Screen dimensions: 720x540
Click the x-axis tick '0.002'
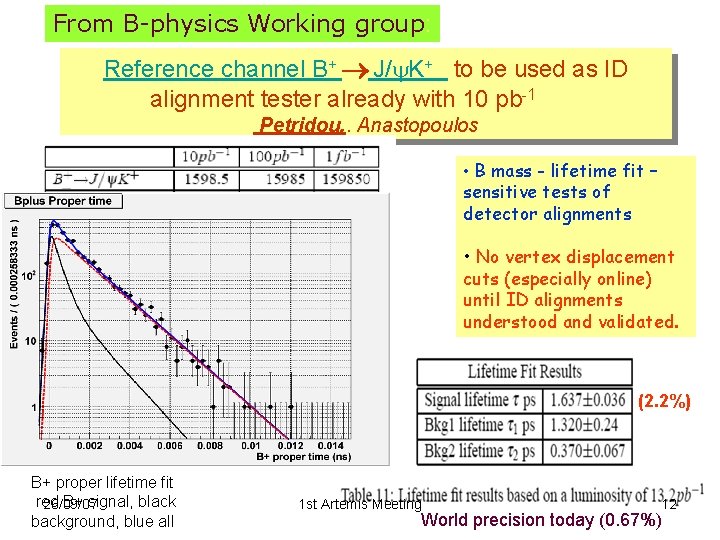[x=89, y=446]
